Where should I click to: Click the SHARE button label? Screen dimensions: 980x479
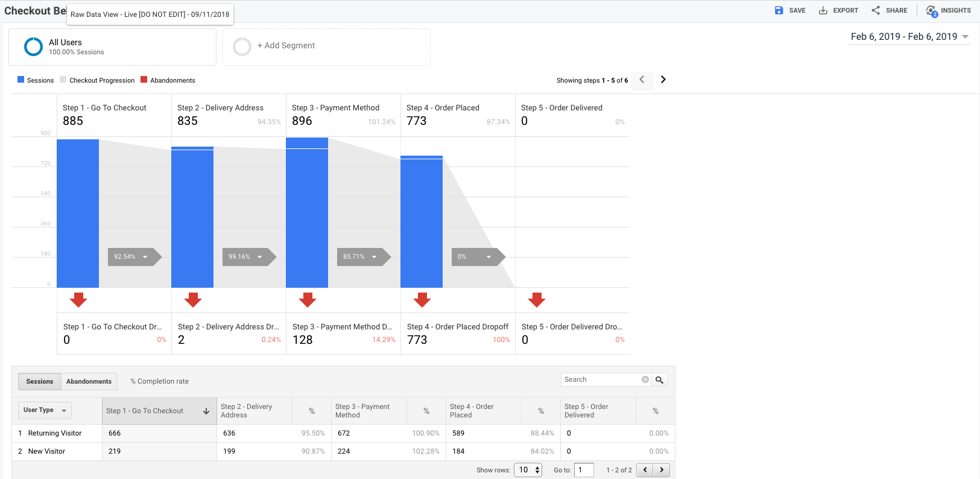[896, 10]
